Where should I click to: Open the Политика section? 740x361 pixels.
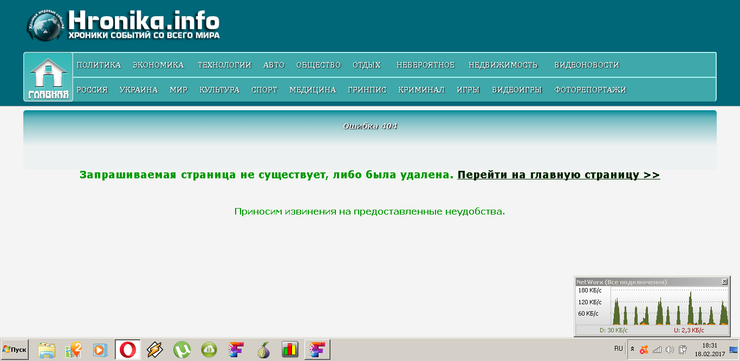click(x=99, y=65)
